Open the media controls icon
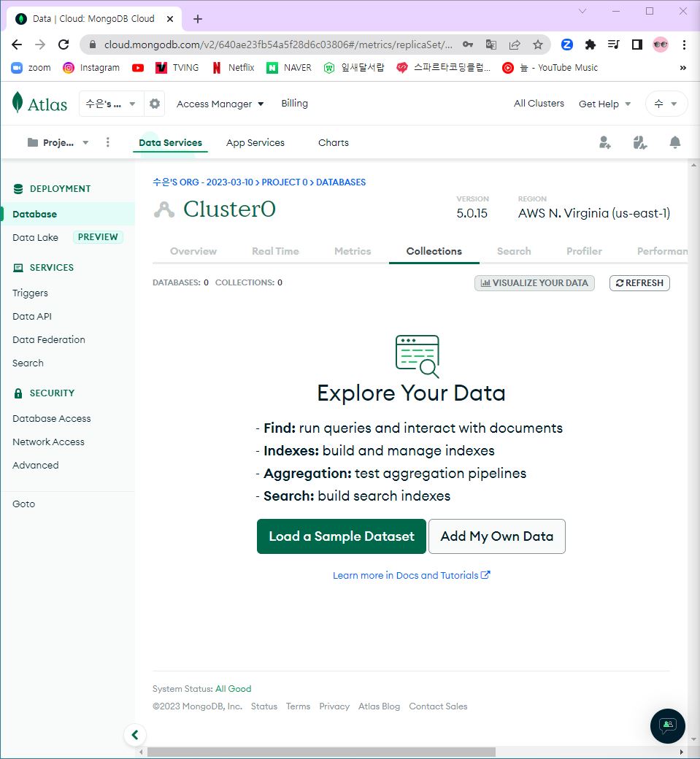Viewport: 700px width, 759px height. pos(613,45)
